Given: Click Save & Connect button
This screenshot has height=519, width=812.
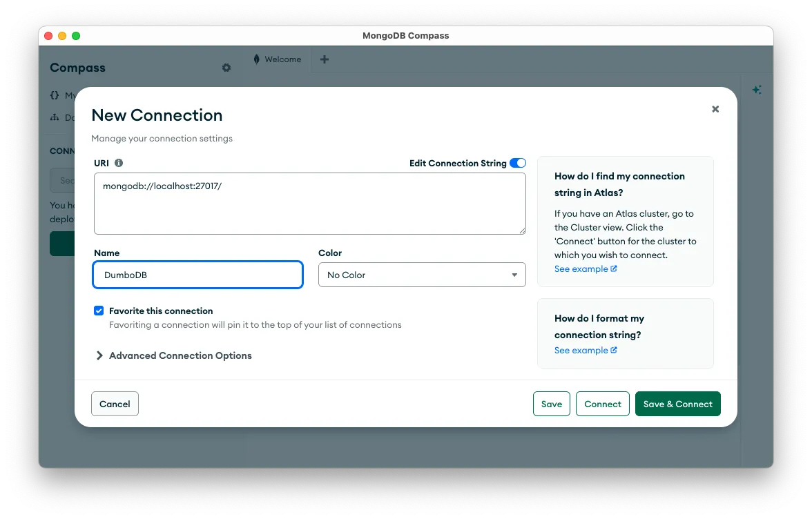Looking at the screenshot, I should [678, 404].
